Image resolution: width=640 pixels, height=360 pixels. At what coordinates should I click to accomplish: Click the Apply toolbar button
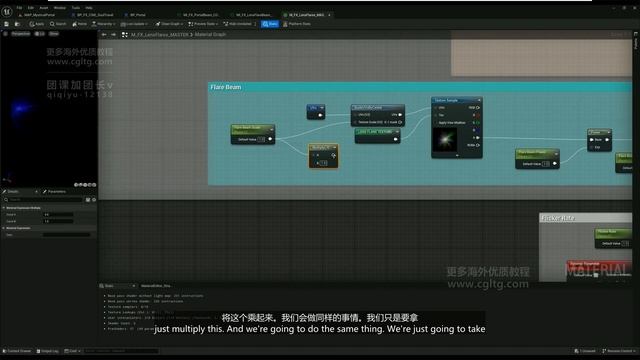click(x=37, y=24)
